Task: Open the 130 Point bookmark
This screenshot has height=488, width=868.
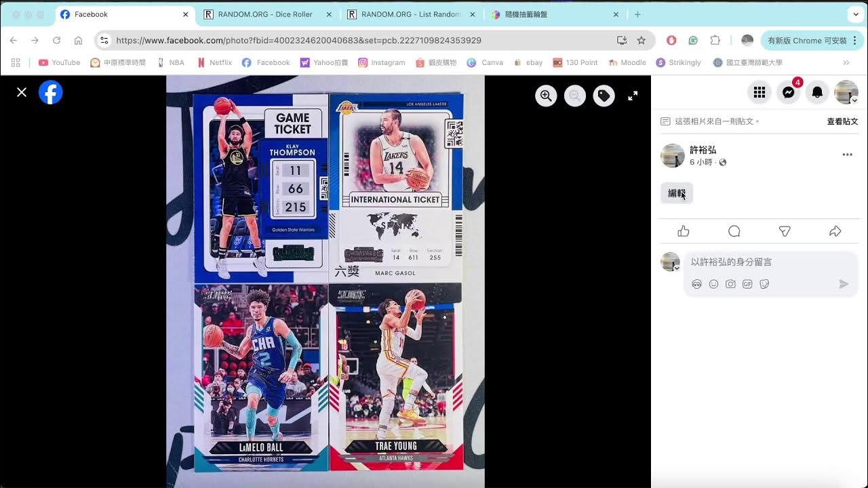Action: point(575,62)
